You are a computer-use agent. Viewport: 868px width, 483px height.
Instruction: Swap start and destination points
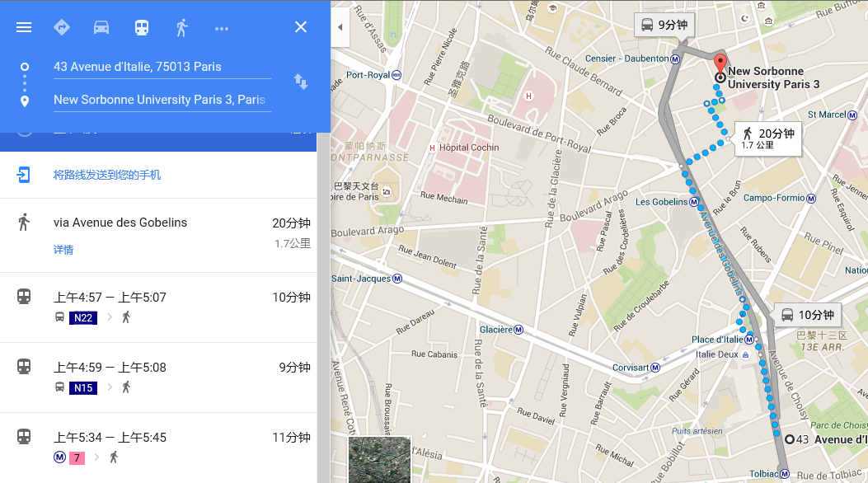[301, 82]
